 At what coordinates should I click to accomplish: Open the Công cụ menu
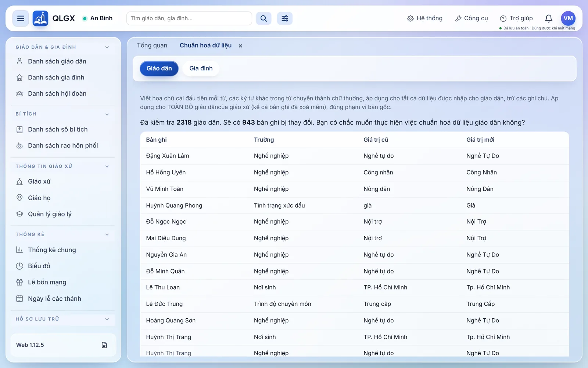click(x=472, y=18)
